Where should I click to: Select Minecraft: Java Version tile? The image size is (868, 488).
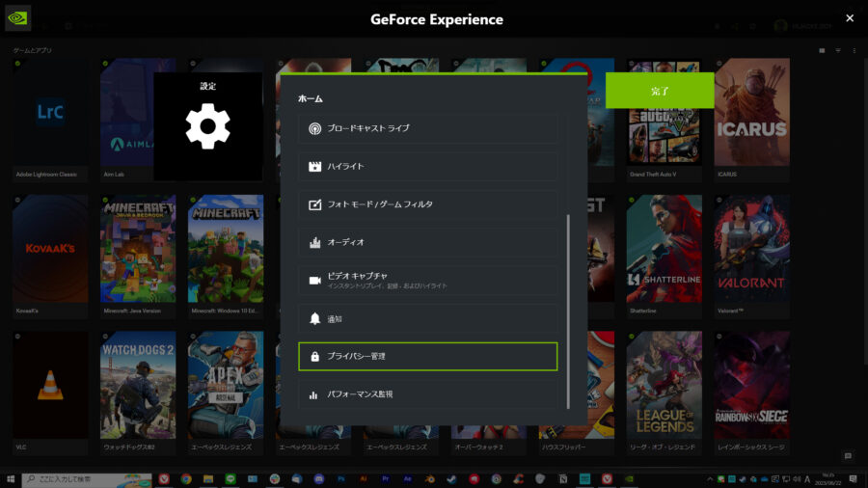coord(138,256)
